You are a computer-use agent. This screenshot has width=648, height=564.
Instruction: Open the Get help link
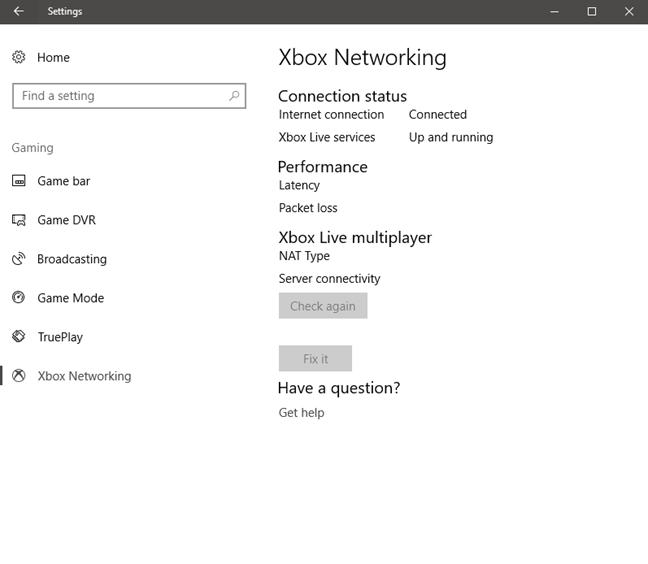[x=301, y=412]
